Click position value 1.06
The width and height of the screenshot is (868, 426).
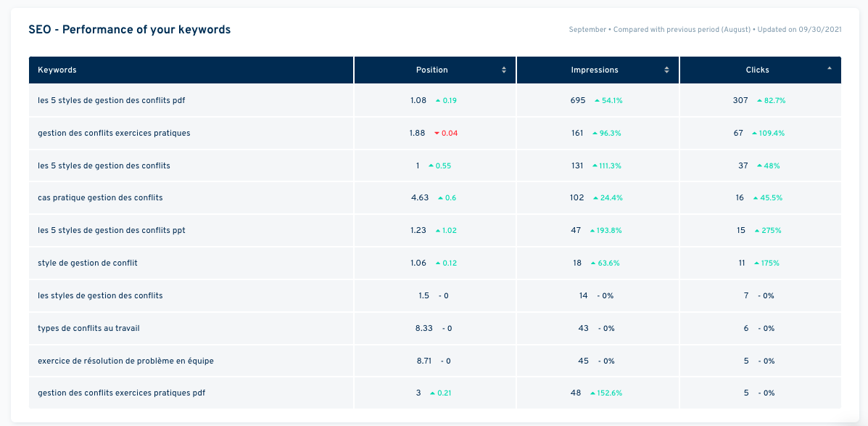tap(418, 263)
